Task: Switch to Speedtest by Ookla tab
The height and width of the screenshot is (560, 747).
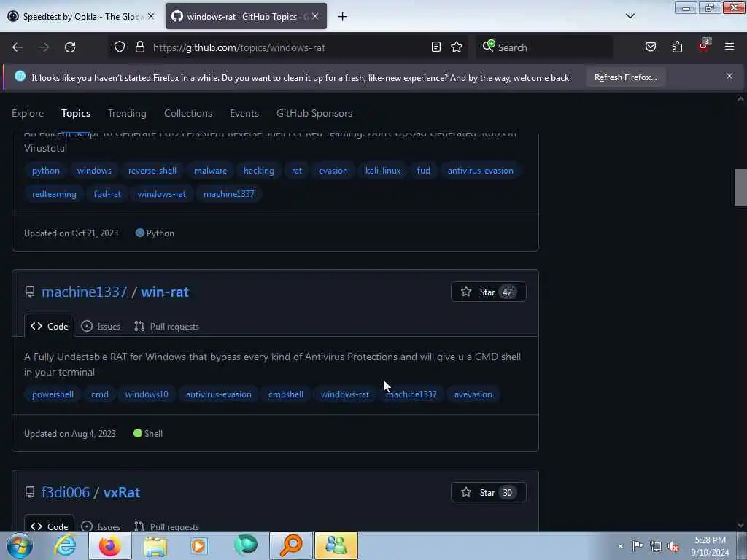Action: tap(81, 16)
